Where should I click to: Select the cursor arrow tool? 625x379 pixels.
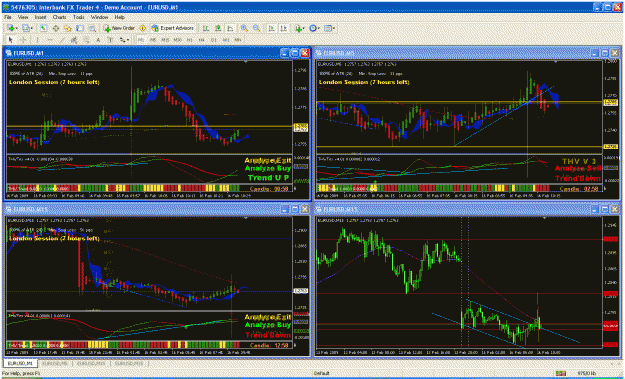tap(10, 40)
